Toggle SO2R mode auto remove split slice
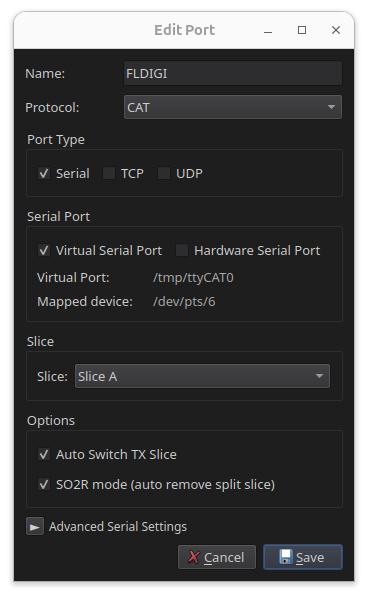The image size is (368, 598). (44, 484)
